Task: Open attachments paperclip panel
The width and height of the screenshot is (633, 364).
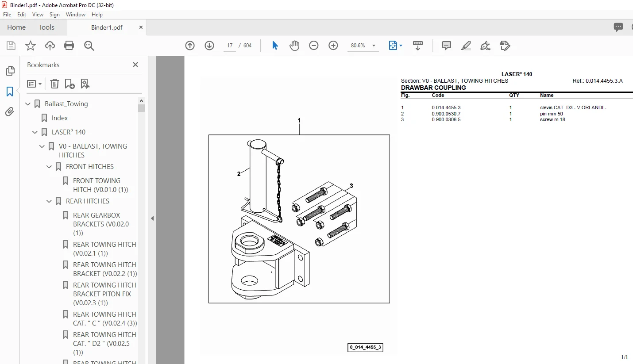Action: click(x=10, y=112)
